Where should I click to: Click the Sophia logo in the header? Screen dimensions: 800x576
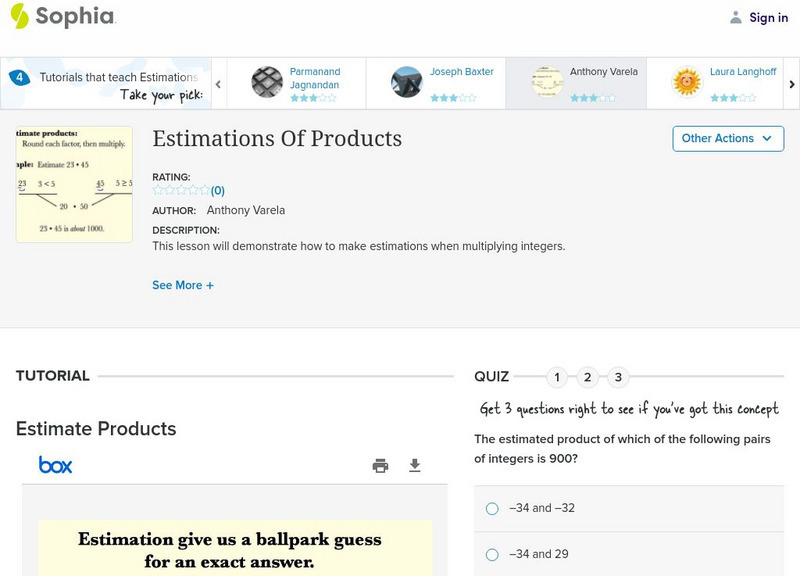pos(62,17)
